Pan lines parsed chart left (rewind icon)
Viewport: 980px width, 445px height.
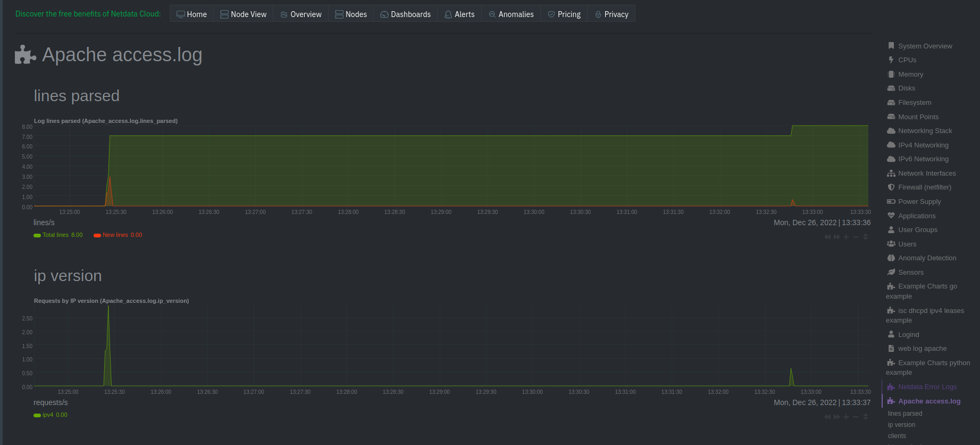coord(827,237)
